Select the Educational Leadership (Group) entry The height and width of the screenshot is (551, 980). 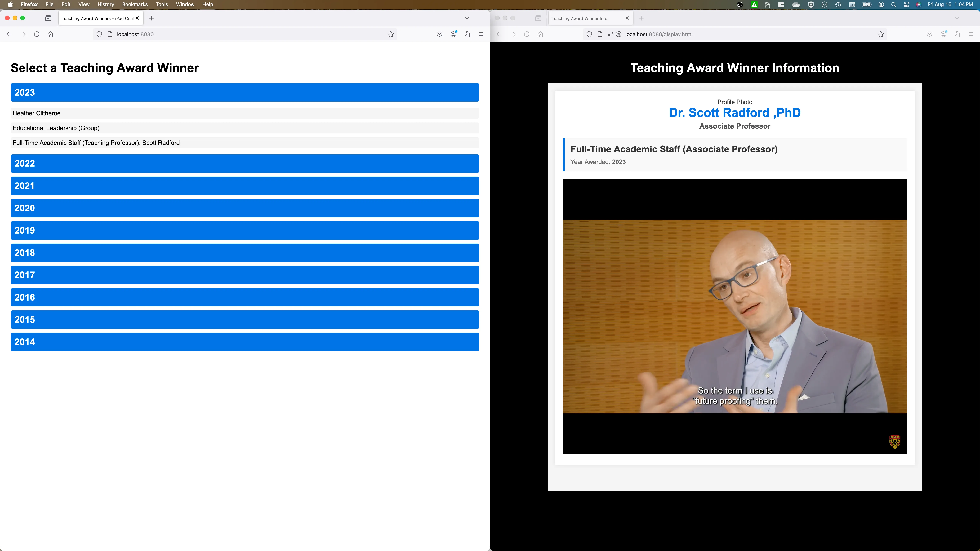click(56, 128)
